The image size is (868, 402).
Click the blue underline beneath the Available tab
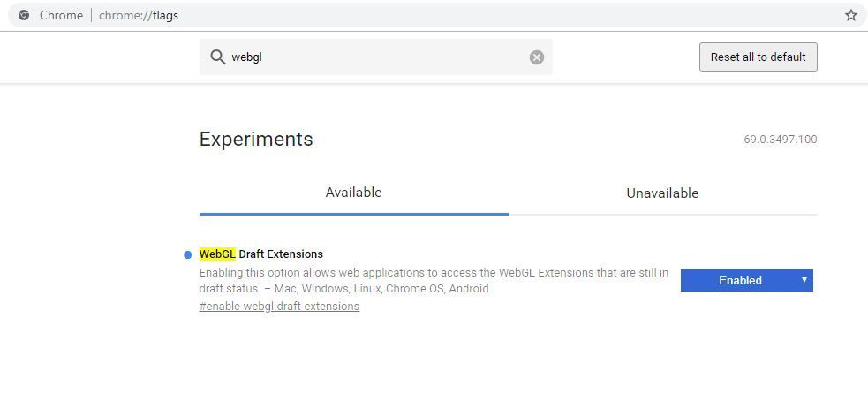(x=353, y=213)
